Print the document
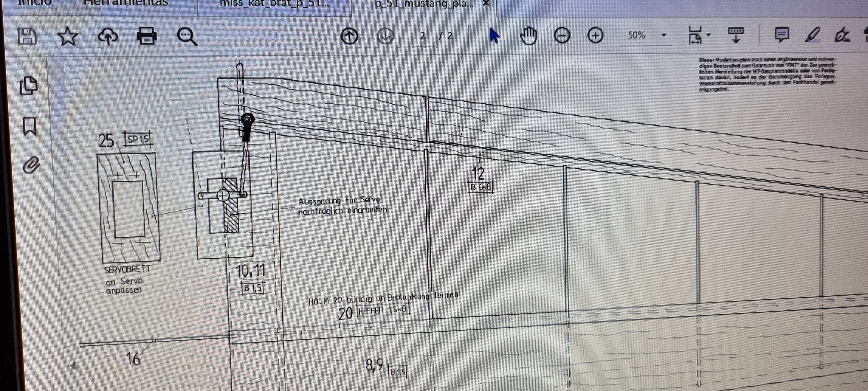The image size is (868, 391). click(x=147, y=36)
